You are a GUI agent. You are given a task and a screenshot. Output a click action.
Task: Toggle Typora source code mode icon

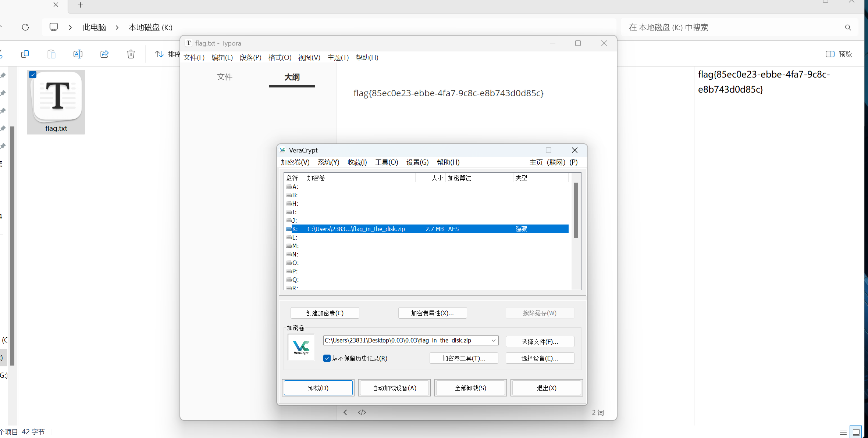coord(362,412)
